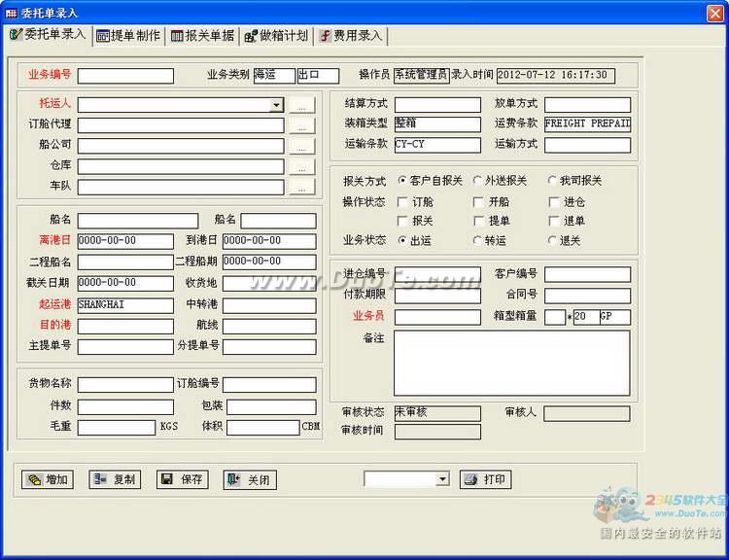This screenshot has width=729, height=560.
Task: Click the 到港日 date field
Action: [269, 241]
